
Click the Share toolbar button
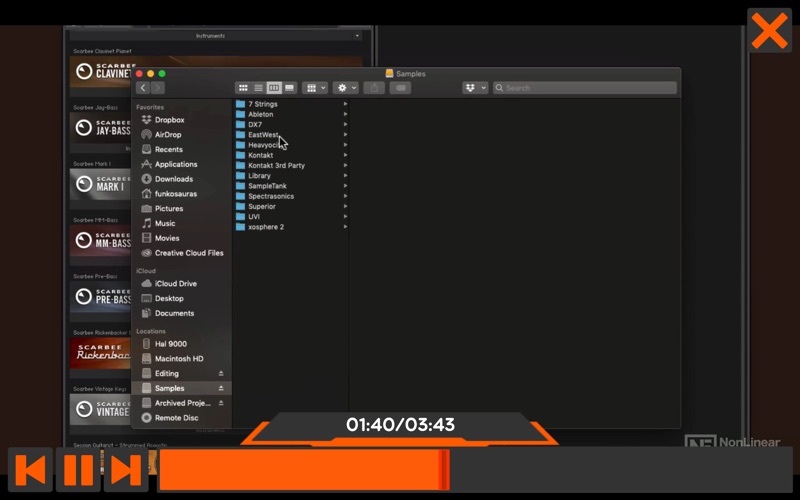(x=374, y=88)
